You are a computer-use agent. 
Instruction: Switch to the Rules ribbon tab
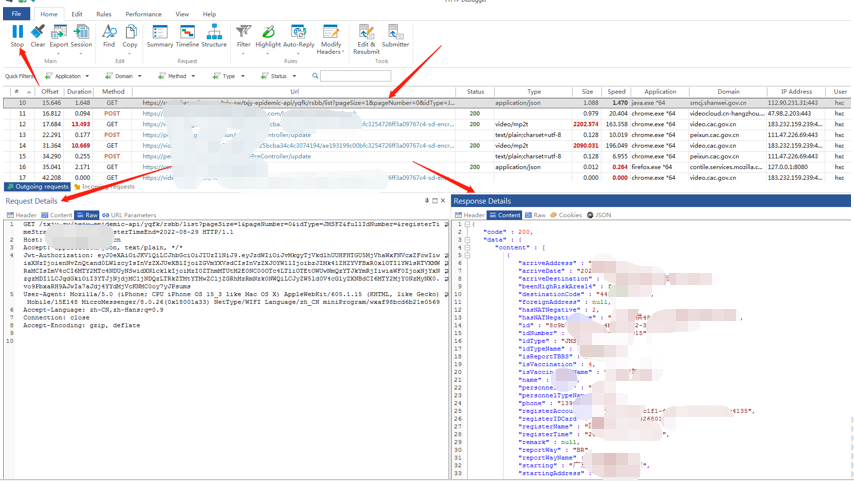[103, 14]
